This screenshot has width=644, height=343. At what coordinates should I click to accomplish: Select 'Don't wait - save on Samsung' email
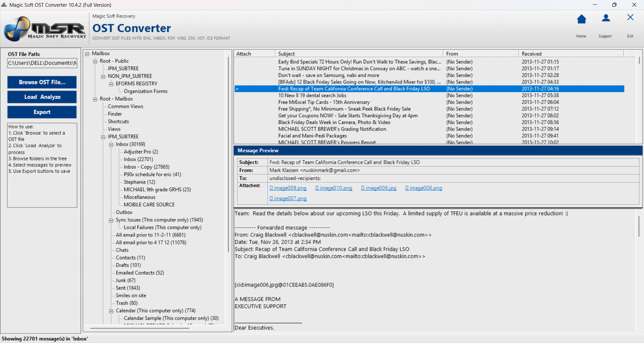[429, 75]
